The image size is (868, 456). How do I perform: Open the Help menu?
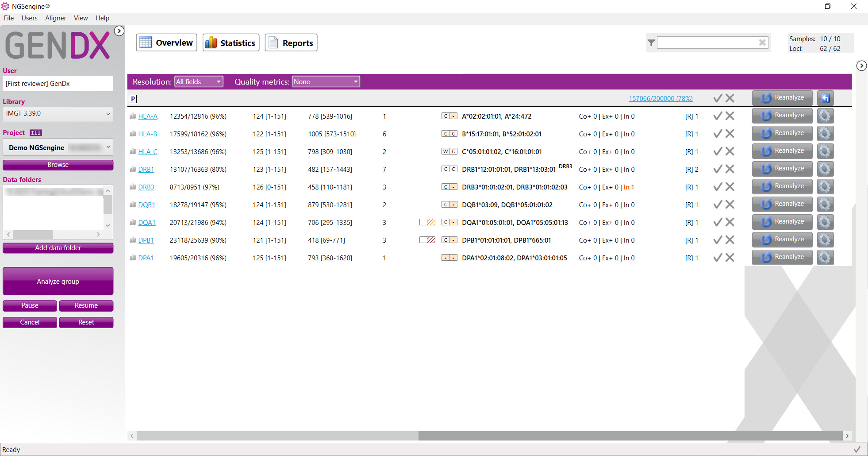pyautogui.click(x=103, y=18)
